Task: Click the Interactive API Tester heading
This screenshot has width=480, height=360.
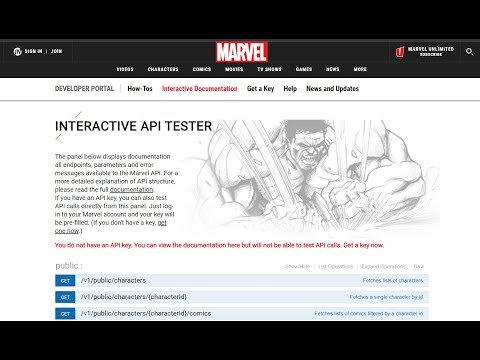Action: pos(133,126)
